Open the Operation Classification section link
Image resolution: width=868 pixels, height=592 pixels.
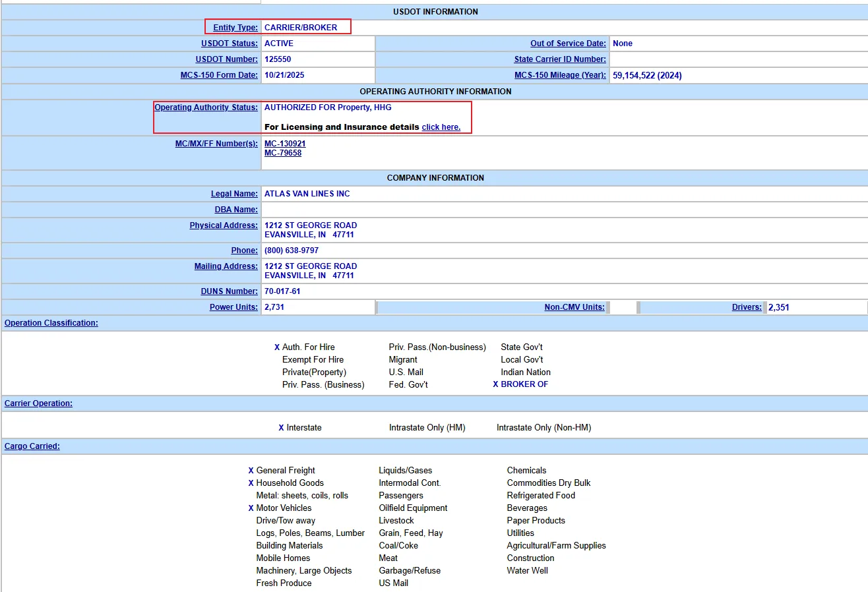point(51,323)
